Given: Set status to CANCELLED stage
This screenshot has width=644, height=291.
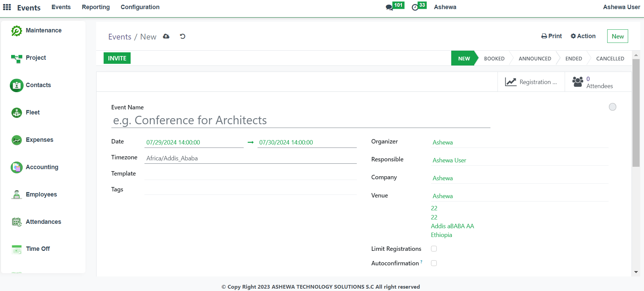Looking at the screenshot, I should click(x=610, y=58).
